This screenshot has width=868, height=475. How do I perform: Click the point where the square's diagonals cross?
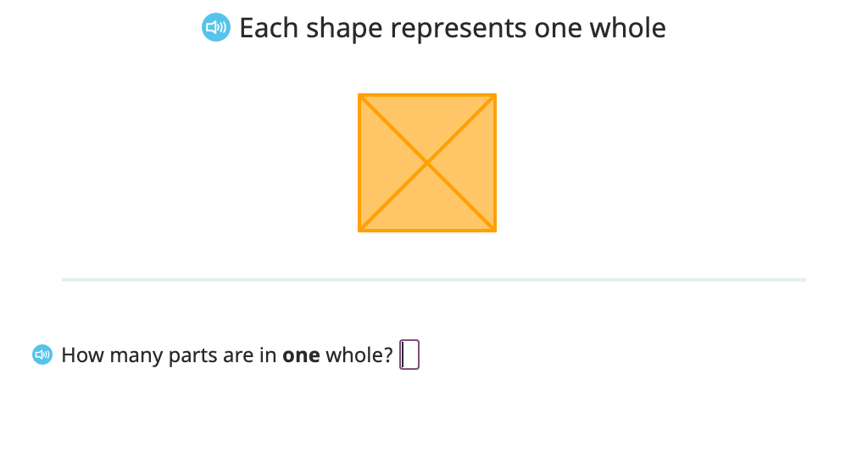(x=427, y=163)
